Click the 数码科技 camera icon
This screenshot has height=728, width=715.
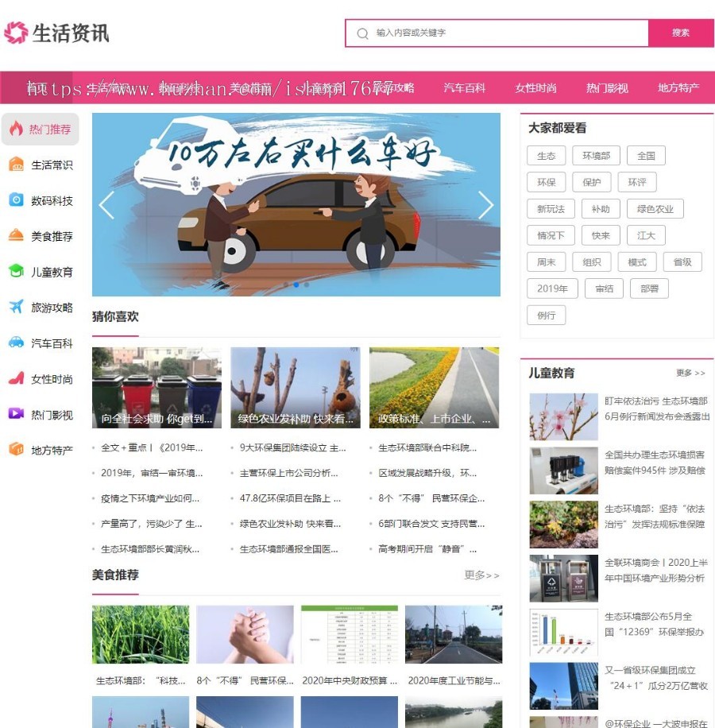(16, 200)
